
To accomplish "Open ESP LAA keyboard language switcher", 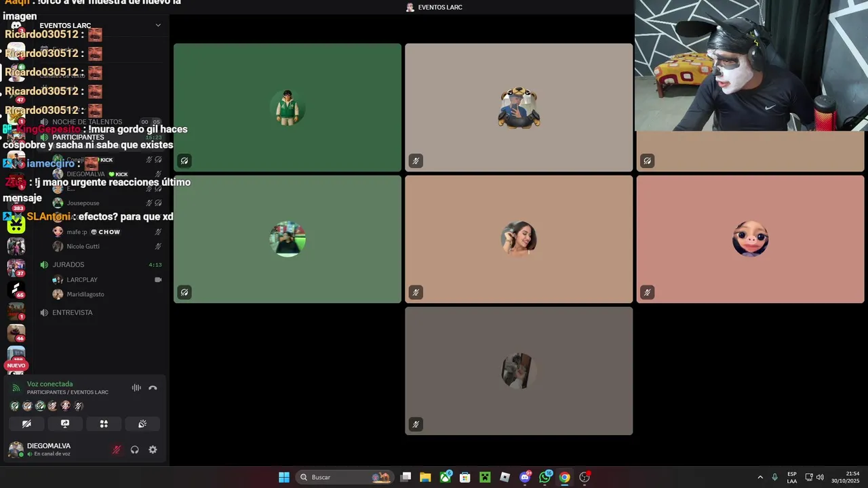I will pos(792,477).
